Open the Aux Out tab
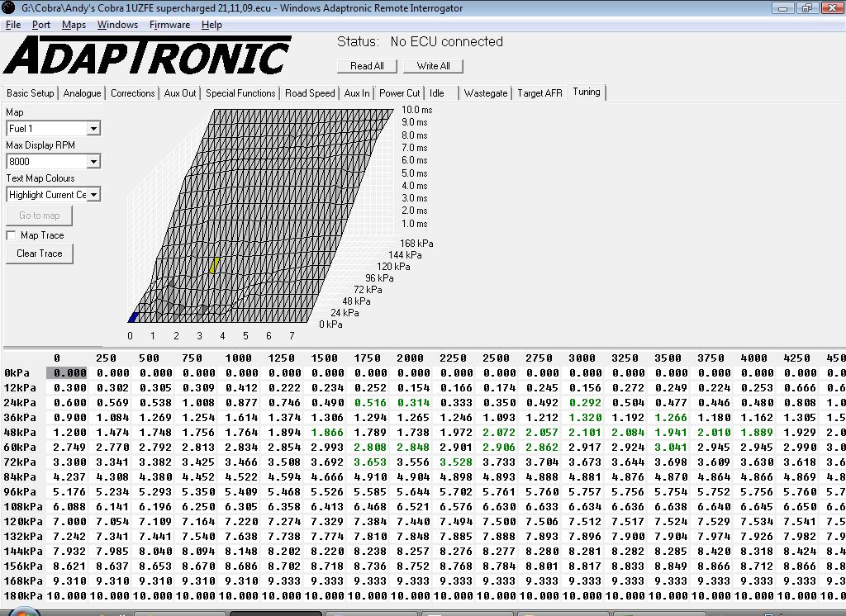 (x=180, y=93)
